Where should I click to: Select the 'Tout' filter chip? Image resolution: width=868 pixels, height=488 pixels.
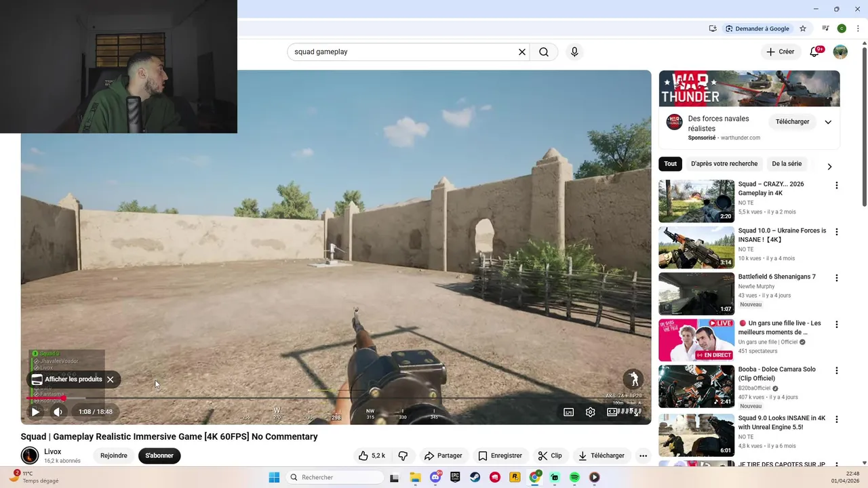point(671,164)
